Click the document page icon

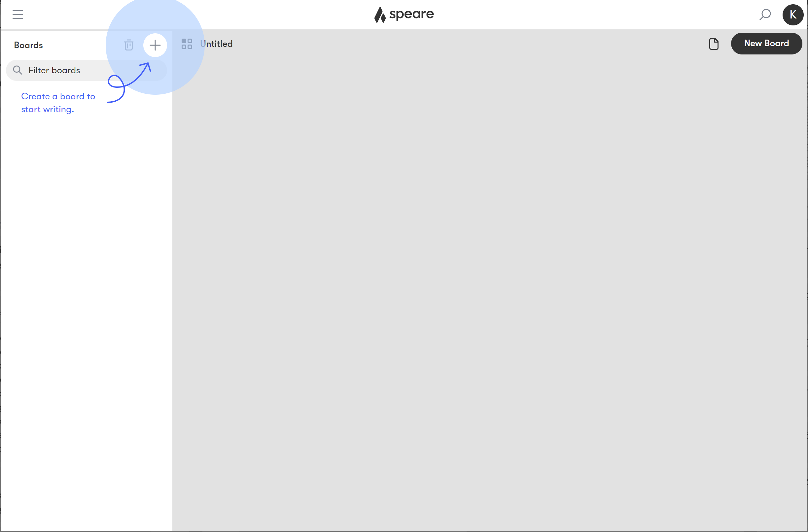[x=714, y=44]
